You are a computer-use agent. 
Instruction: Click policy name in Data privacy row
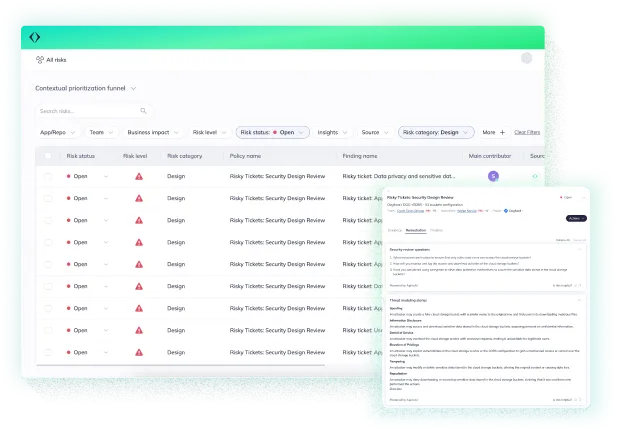(x=277, y=177)
